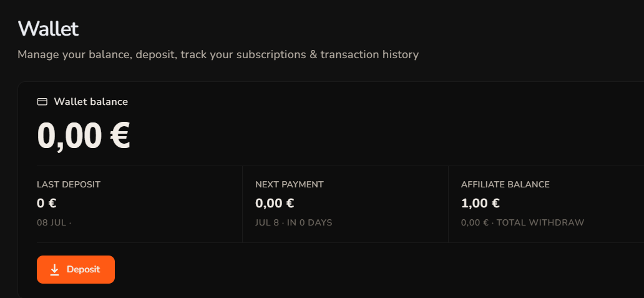Click the word Deposit inside the orange button
This screenshot has width=644, height=298.
click(84, 270)
